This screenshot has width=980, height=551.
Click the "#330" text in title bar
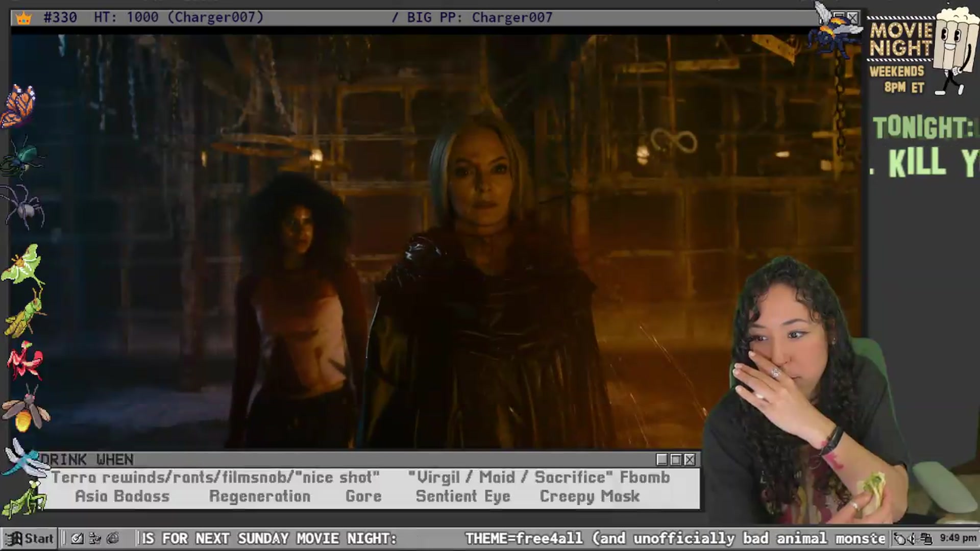(60, 18)
